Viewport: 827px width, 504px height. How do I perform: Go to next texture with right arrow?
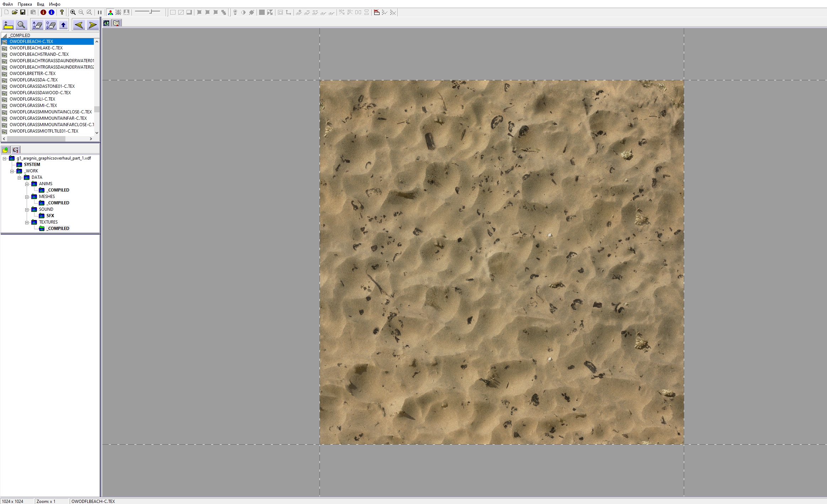click(92, 25)
